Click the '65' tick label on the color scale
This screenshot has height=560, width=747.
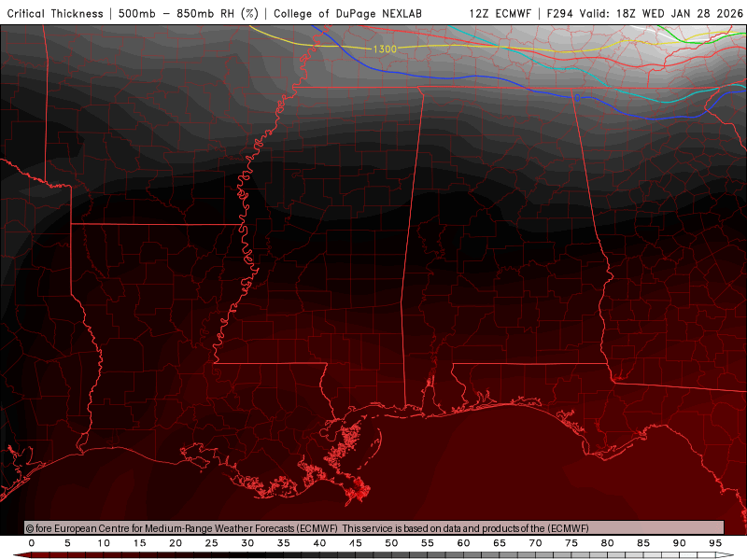click(x=500, y=543)
